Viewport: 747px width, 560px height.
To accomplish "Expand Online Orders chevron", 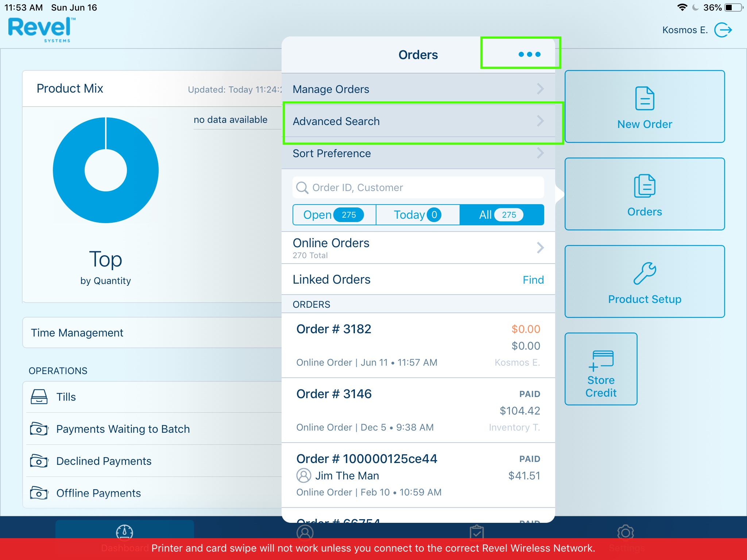I will [x=540, y=248].
